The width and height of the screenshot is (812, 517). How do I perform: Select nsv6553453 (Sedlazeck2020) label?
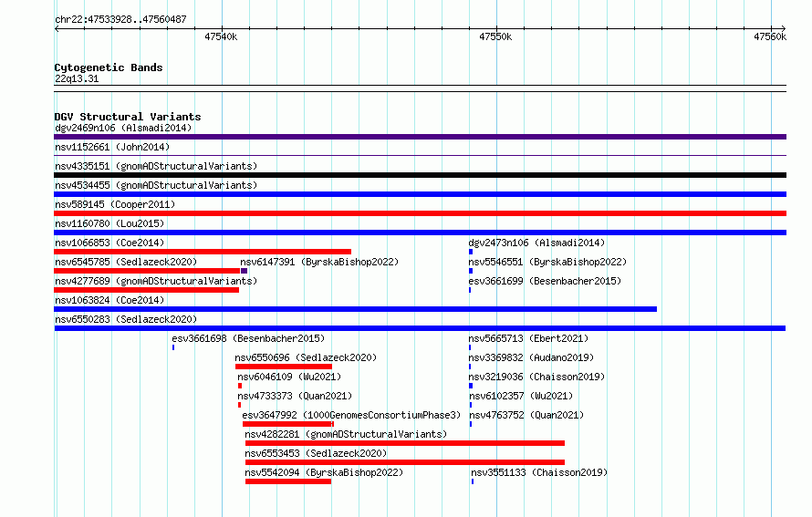click(316, 453)
